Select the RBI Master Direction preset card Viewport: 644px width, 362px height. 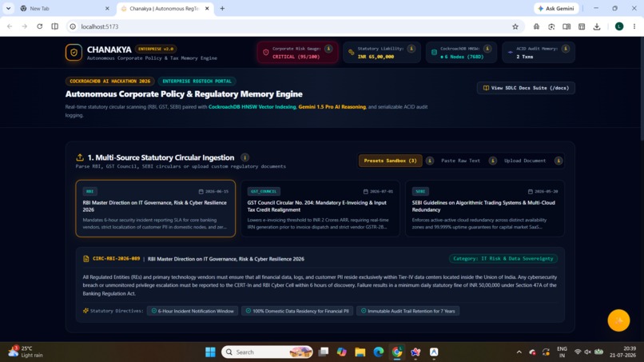(156, 209)
